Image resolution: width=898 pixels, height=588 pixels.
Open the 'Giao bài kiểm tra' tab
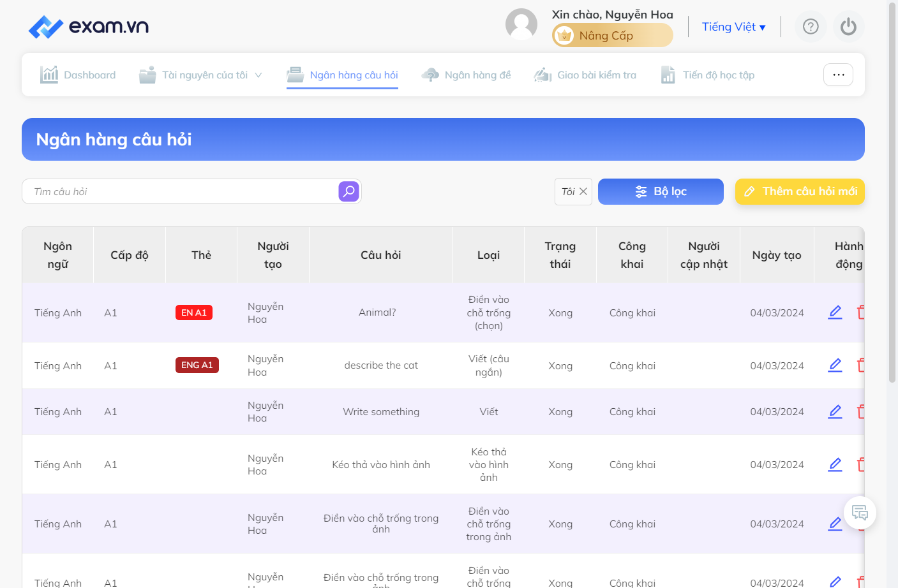585,75
